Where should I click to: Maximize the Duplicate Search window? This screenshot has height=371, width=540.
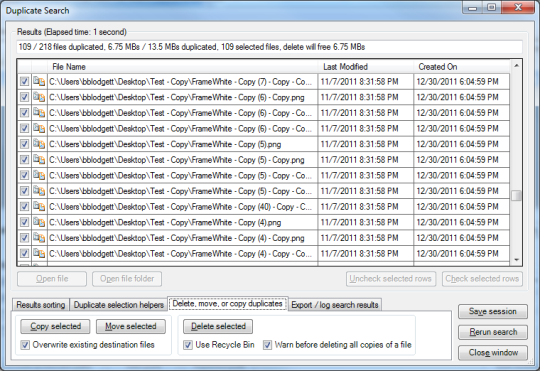coord(491,7)
